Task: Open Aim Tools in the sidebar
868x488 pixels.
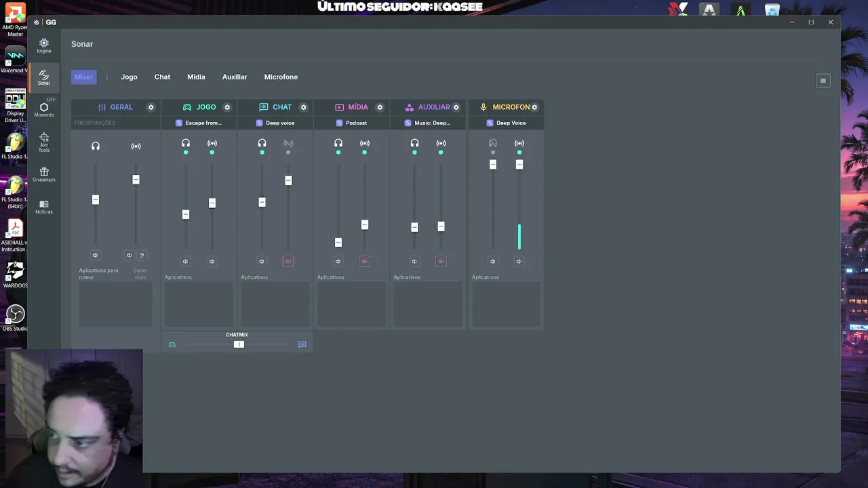Action: tap(44, 142)
